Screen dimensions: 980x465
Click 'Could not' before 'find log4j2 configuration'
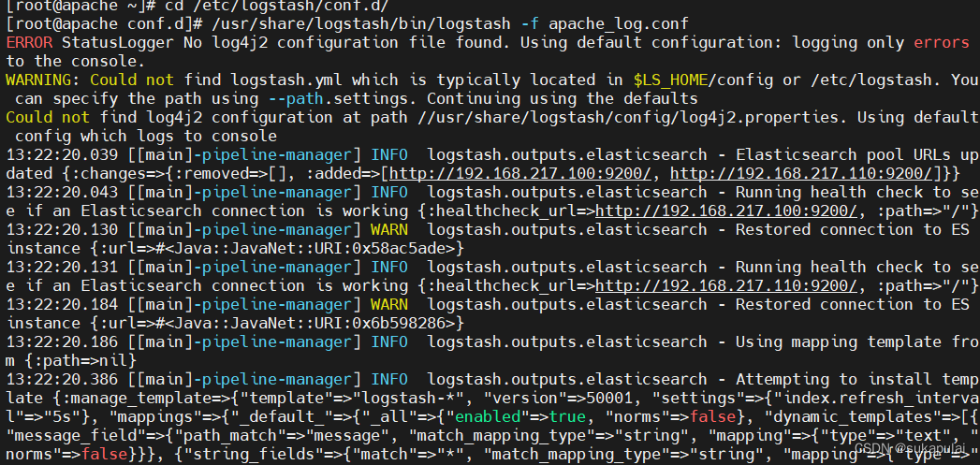(48, 118)
